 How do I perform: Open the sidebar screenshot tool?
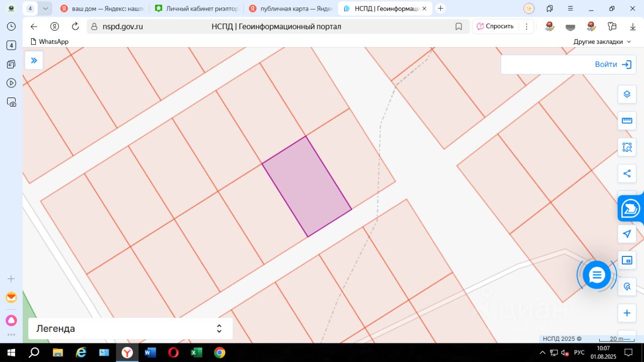[x=11, y=102]
